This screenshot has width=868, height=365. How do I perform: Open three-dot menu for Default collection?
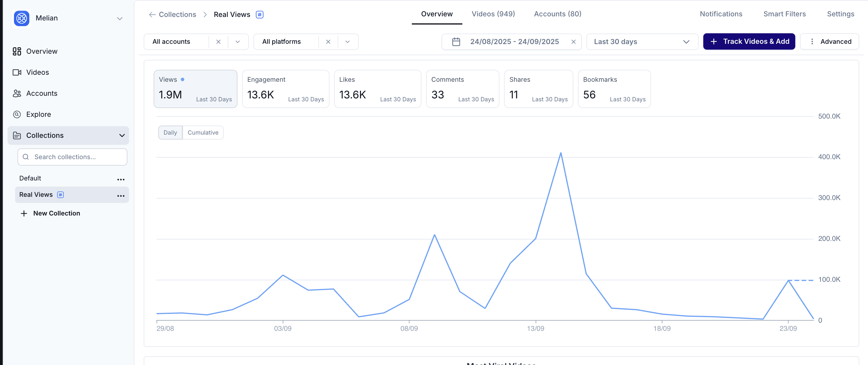click(121, 179)
